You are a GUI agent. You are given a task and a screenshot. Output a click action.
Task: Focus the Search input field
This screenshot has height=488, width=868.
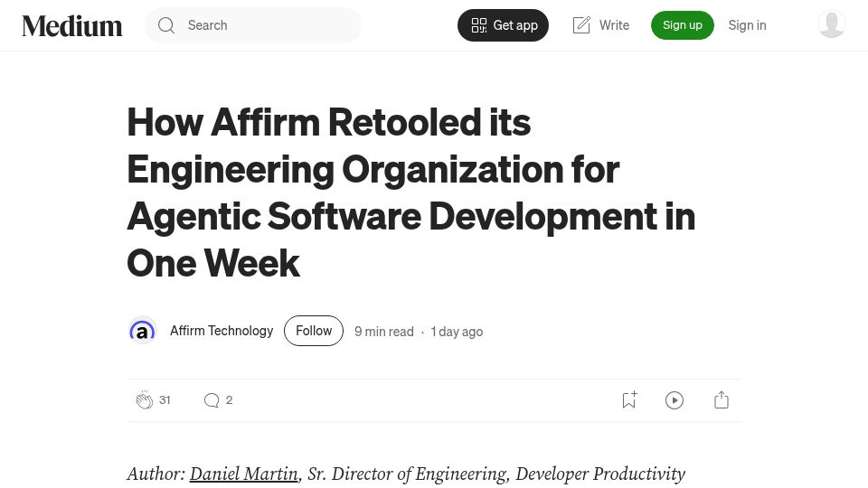click(x=253, y=25)
